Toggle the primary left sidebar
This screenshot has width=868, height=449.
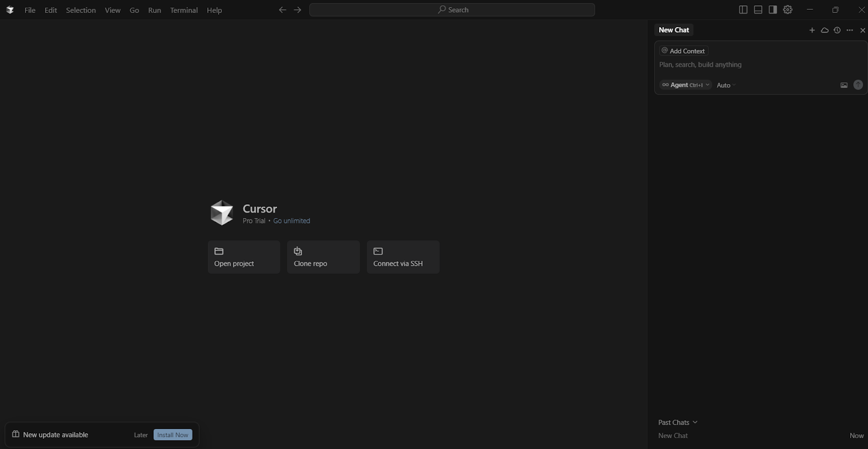[743, 10]
